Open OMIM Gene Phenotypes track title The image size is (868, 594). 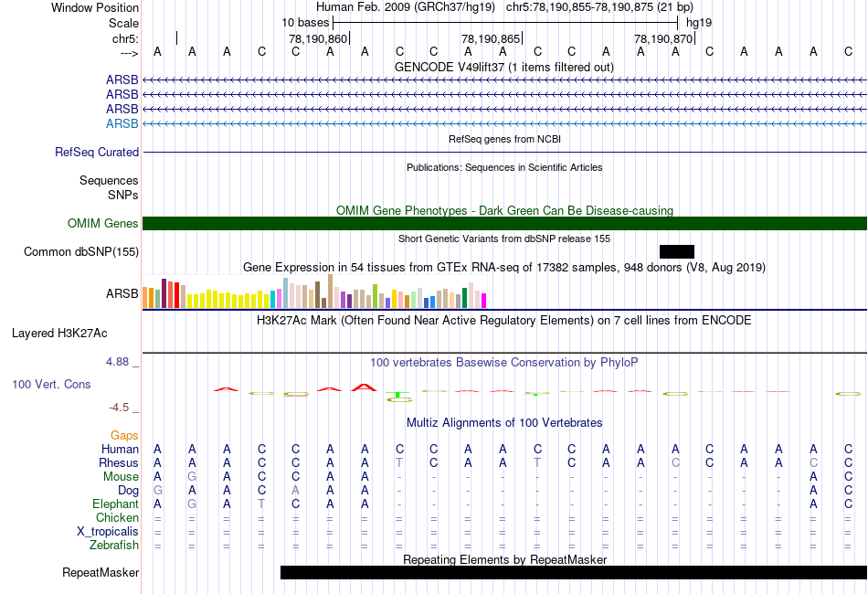coord(505,210)
